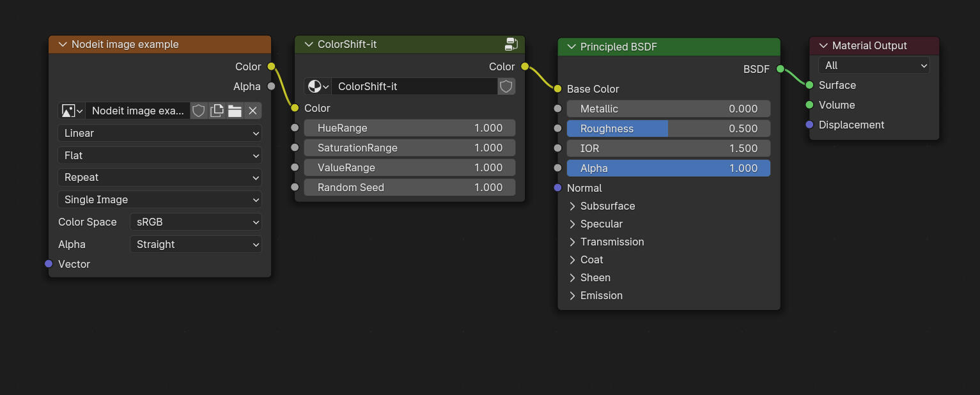Unlink image with the X icon

point(253,111)
